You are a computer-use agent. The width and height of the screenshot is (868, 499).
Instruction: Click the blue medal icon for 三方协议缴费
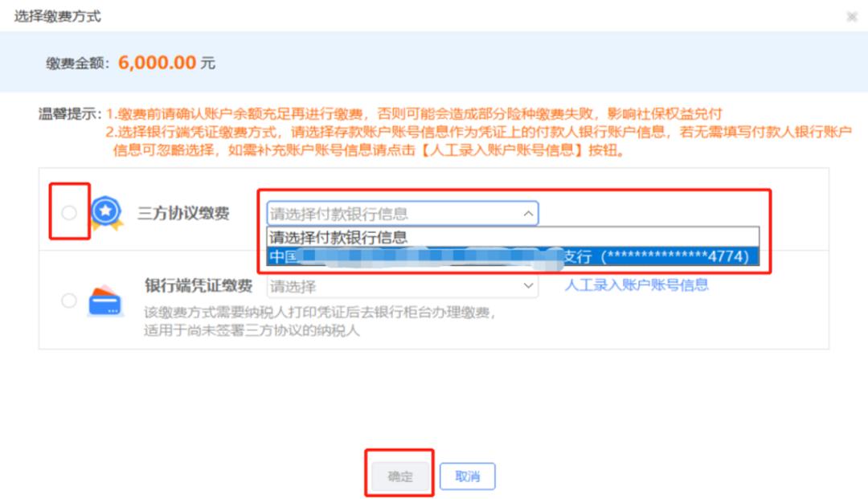point(106,212)
